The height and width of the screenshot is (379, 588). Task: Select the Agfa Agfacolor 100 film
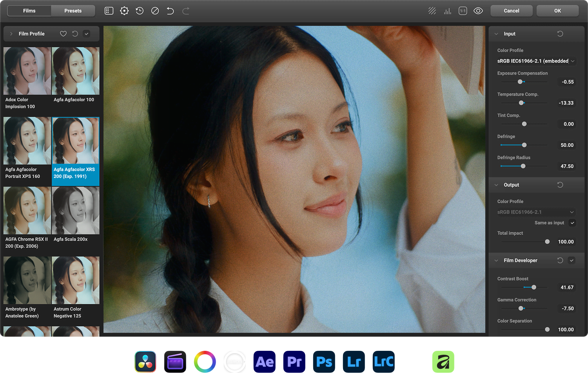coord(76,79)
